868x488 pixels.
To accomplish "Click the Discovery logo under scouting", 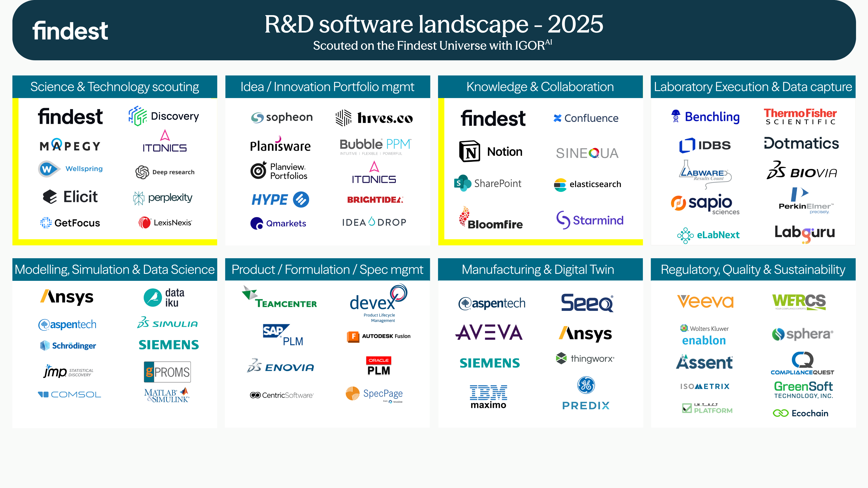I will tap(164, 116).
